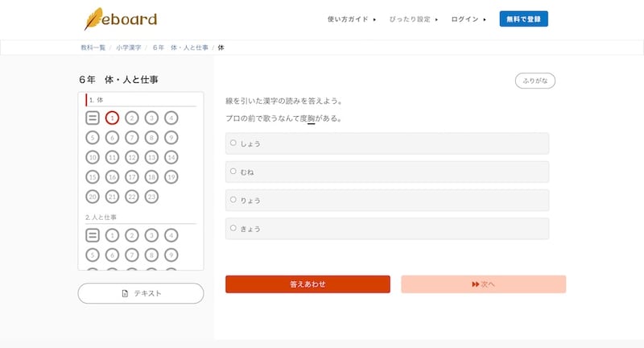The width and height of the screenshot is (644, 348).
Task: Expand the 使い方ガイド menu
Action: point(352,19)
